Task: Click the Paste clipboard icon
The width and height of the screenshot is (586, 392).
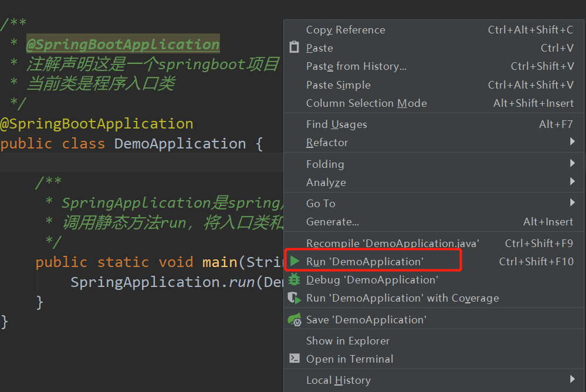Action: coord(294,48)
